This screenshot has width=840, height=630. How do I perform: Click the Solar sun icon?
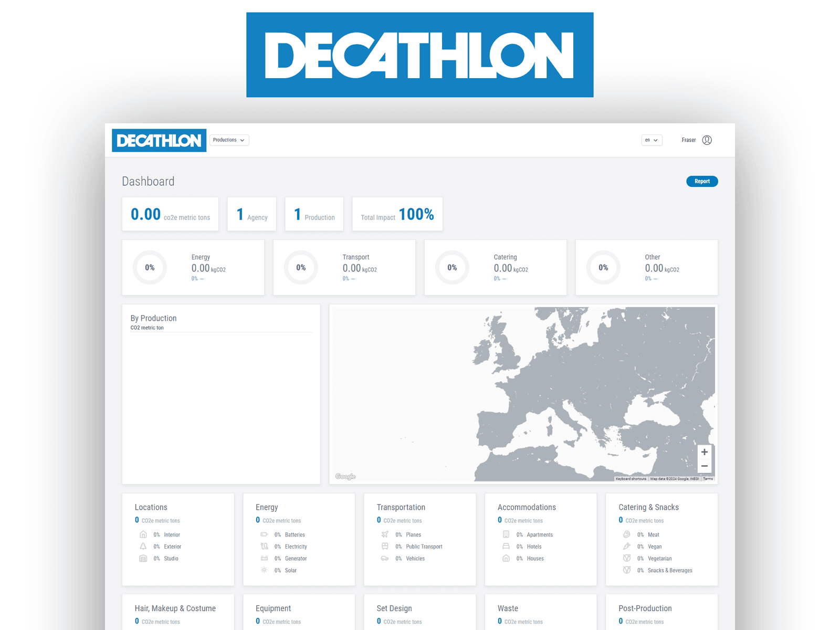264,570
